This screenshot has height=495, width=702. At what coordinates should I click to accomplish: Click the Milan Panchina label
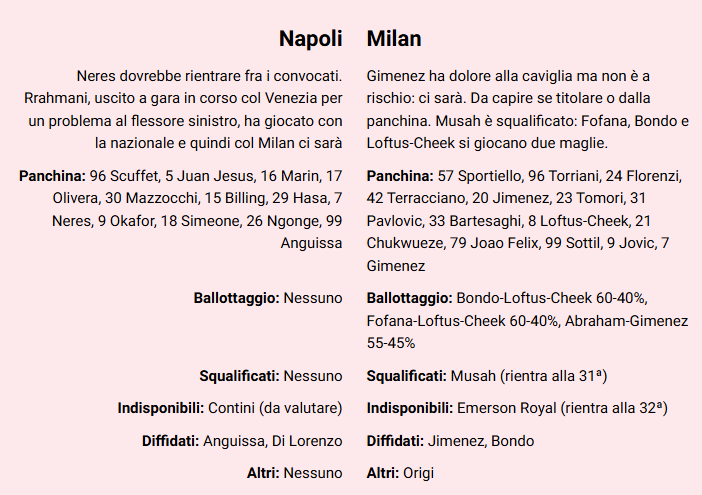click(400, 176)
